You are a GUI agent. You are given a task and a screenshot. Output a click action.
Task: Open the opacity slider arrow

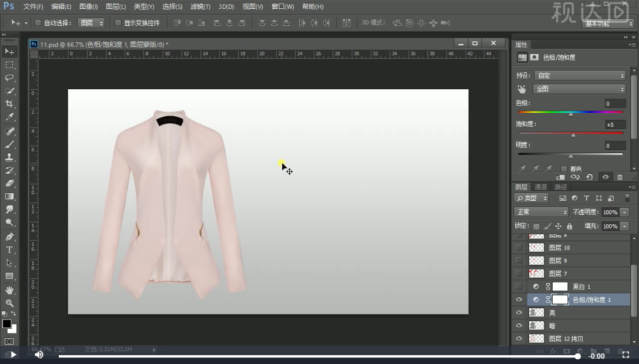click(624, 212)
